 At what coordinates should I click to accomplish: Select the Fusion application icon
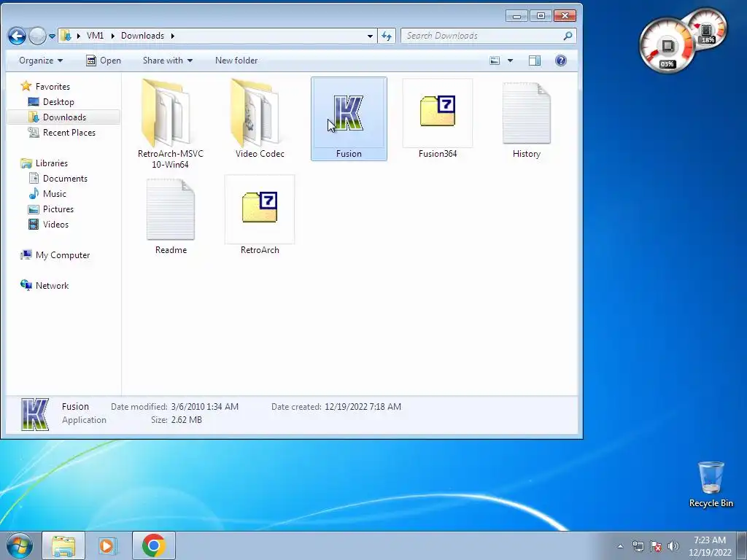(x=349, y=119)
